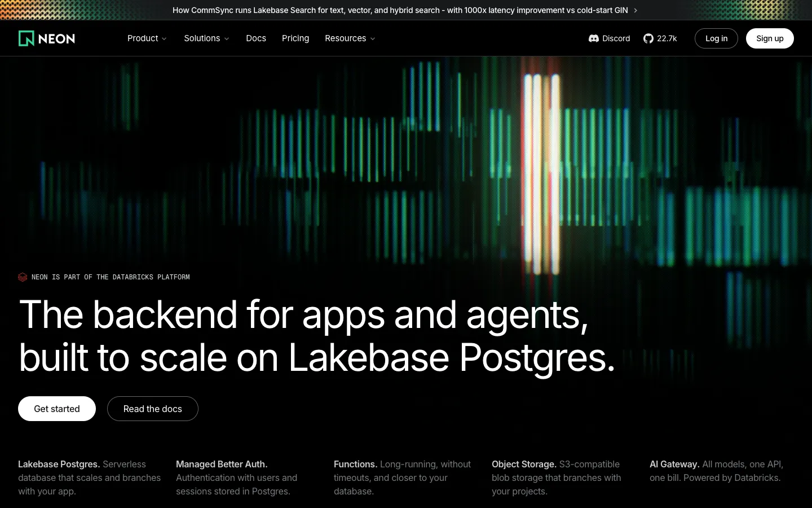Open the Pricing nav item
Viewport: 812px width, 508px height.
[x=295, y=38]
